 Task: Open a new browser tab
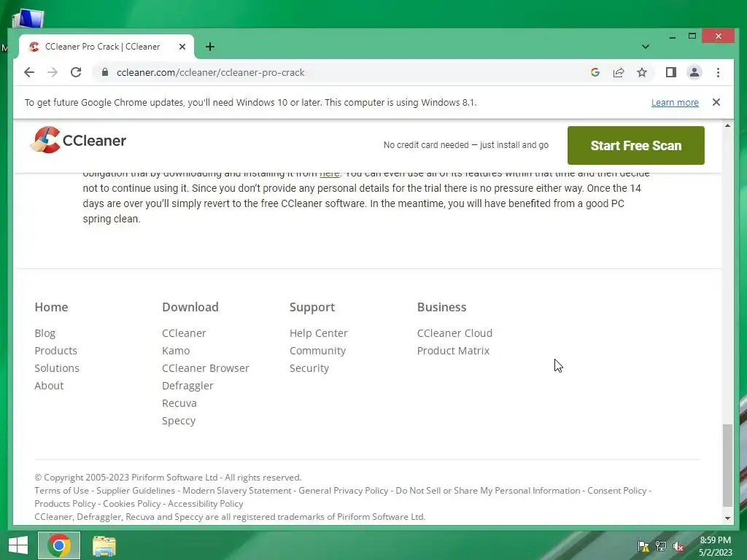209,47
